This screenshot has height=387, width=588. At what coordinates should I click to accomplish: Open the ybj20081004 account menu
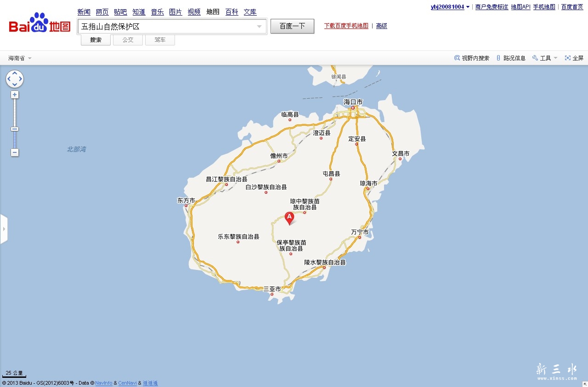450,7
